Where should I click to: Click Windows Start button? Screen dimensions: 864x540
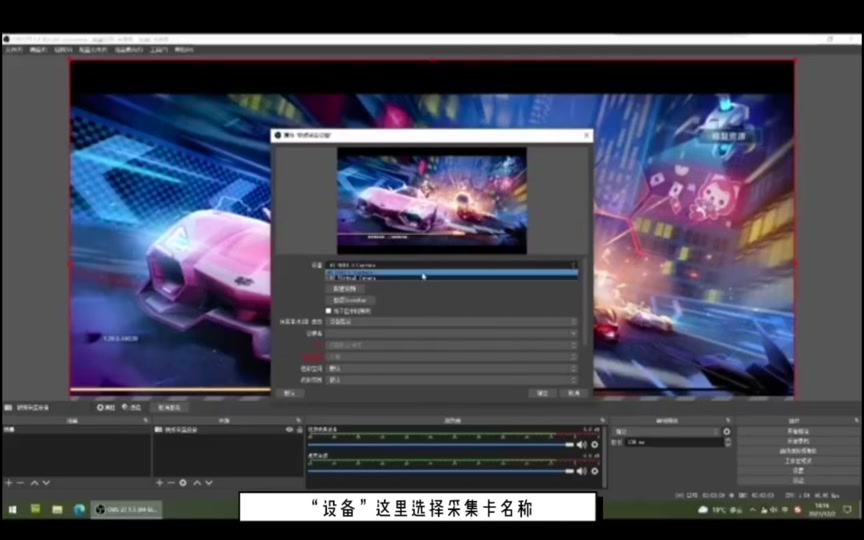12,510
